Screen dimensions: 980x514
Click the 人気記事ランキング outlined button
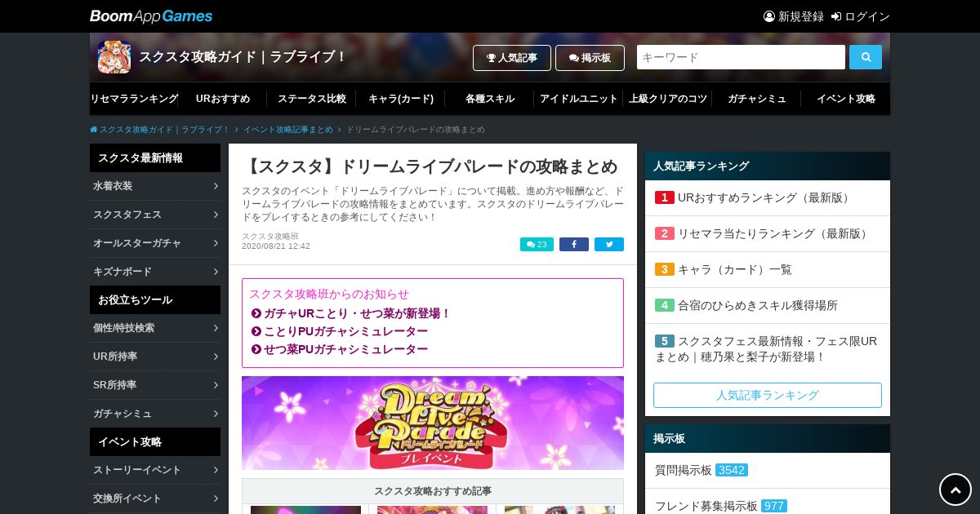tap(768, 395)
